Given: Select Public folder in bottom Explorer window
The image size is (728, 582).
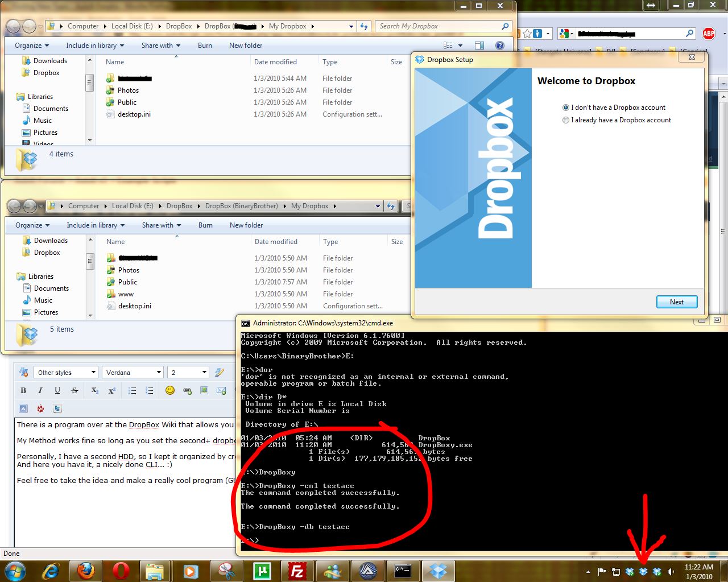Looking at the screenshot, I should point(128,282).
